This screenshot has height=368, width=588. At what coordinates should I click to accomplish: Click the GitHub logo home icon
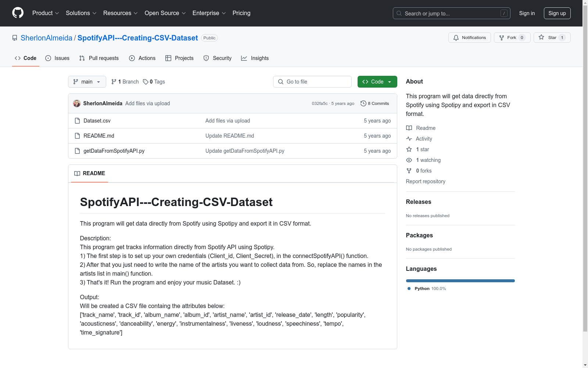18,13
